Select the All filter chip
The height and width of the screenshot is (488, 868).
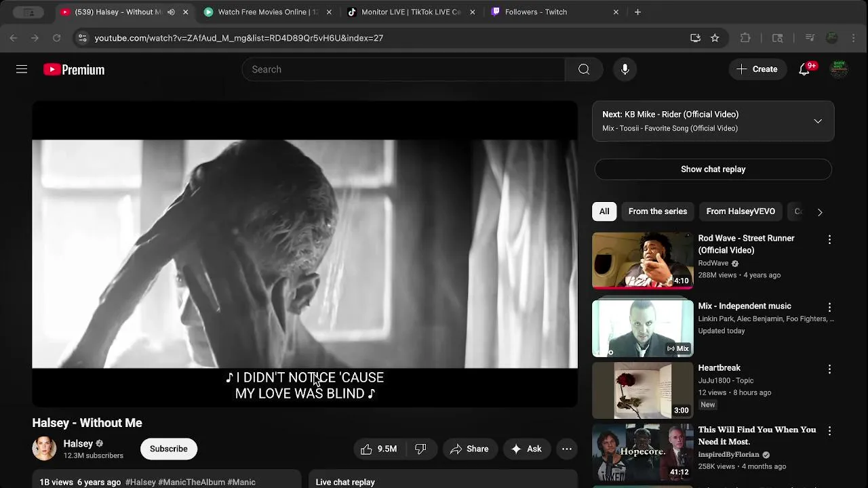604,211
